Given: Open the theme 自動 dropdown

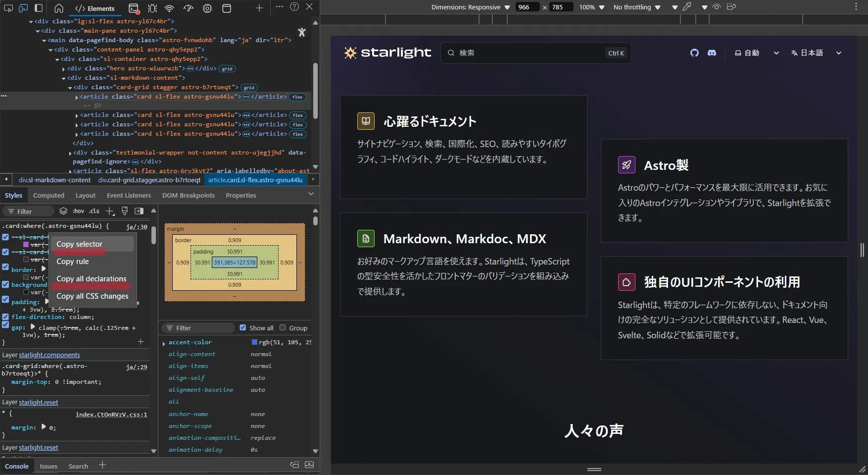Looking at the screenshot, I should pyautogui.click(x=757, y=53).
